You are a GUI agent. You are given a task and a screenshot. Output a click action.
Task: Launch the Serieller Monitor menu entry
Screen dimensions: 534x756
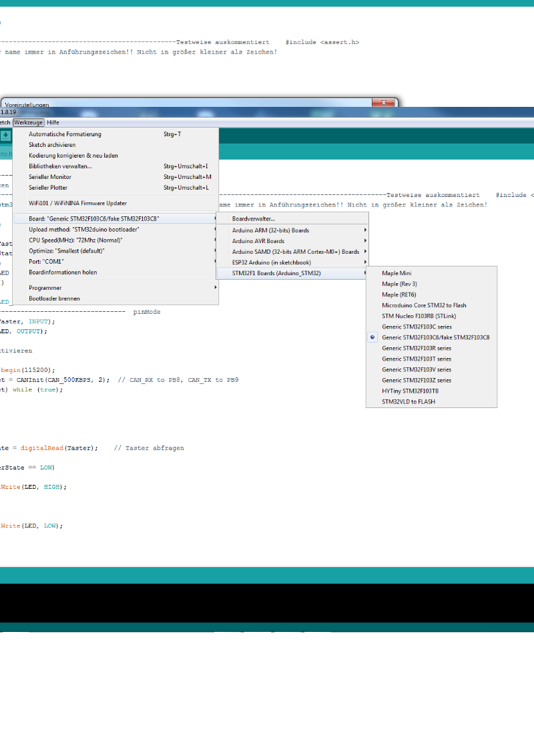(115, 177)
